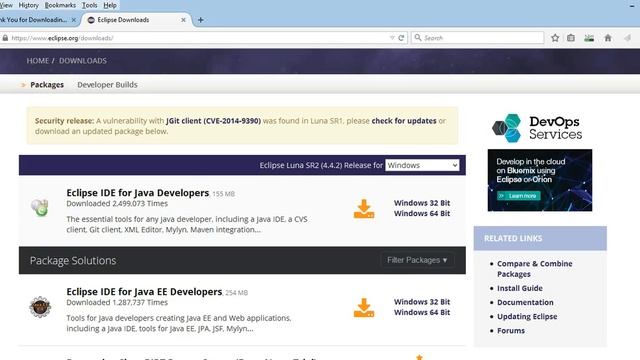Open the History menu

pyautogui.click(x=29, y=5)
